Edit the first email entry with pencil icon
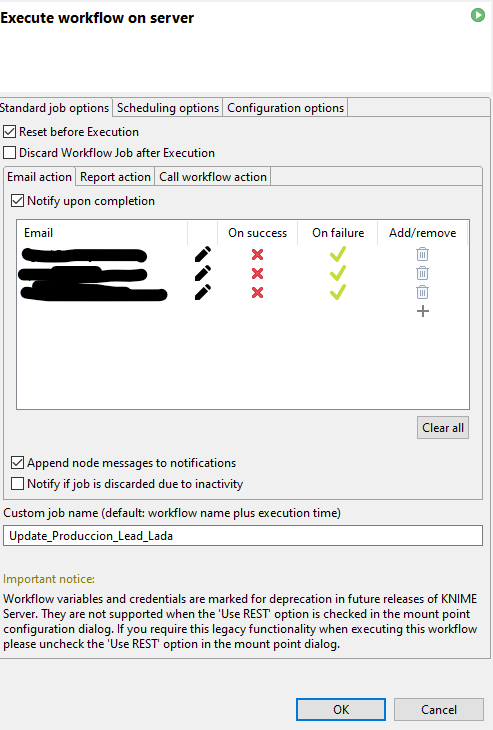The height and width of the screenshot is (730, 493). click(203, 254)
